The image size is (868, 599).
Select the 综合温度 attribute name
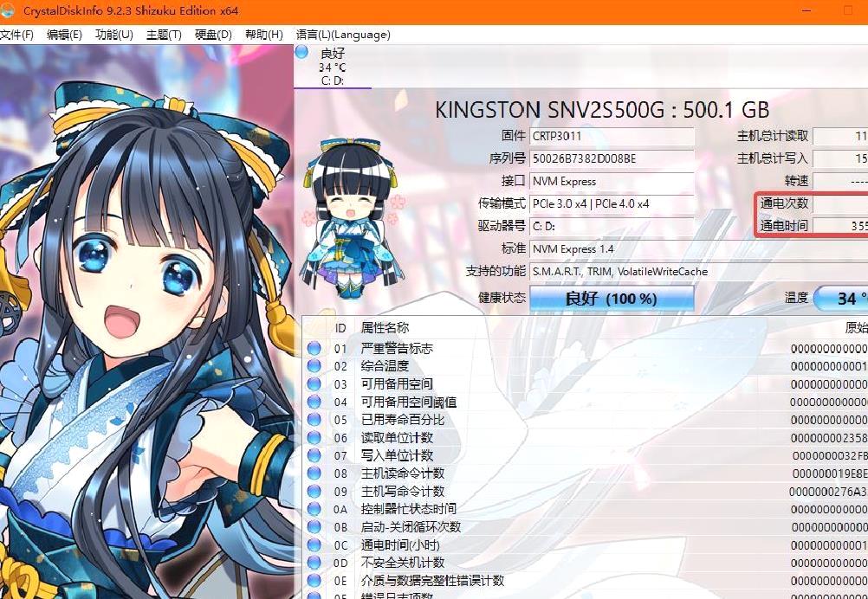(385, 366)
